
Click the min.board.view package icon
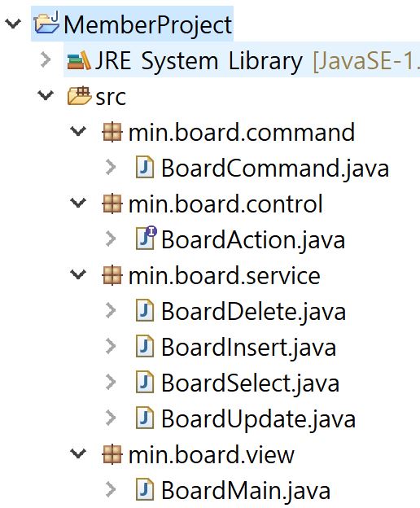click(112, 454)
